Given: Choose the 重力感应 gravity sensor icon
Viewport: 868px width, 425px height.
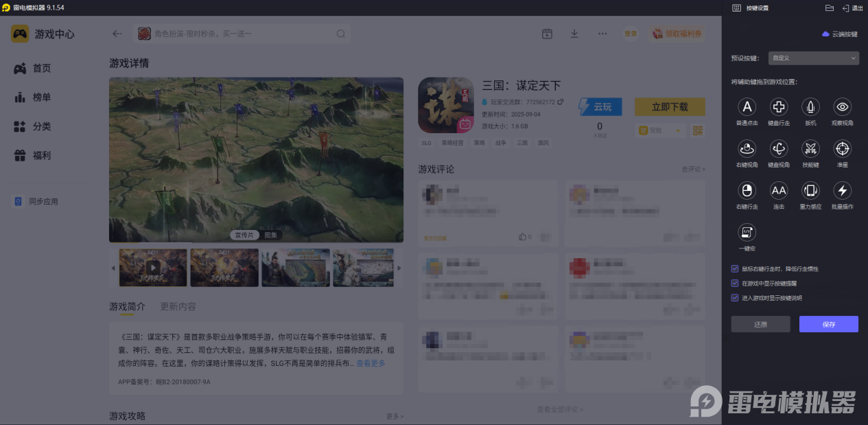Looking at the screenshot, I should pyautogui.click(x=811, y=190).
